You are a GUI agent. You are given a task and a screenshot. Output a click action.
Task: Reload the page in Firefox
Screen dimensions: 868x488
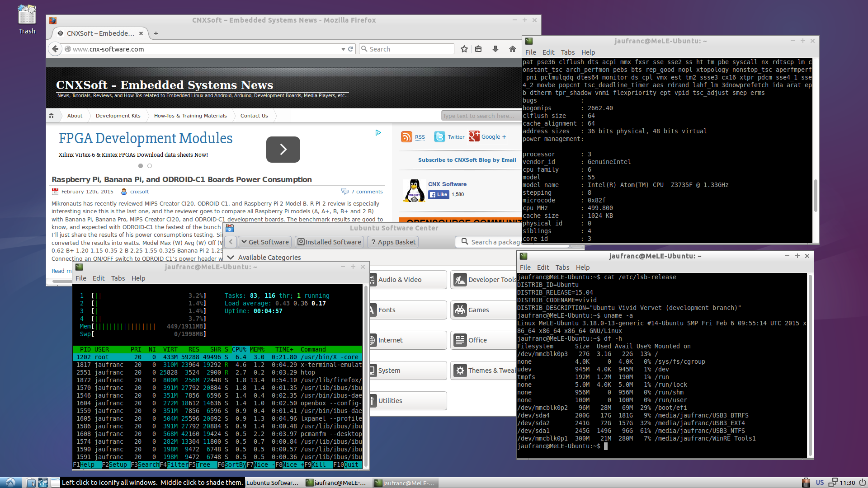[350, 49]
